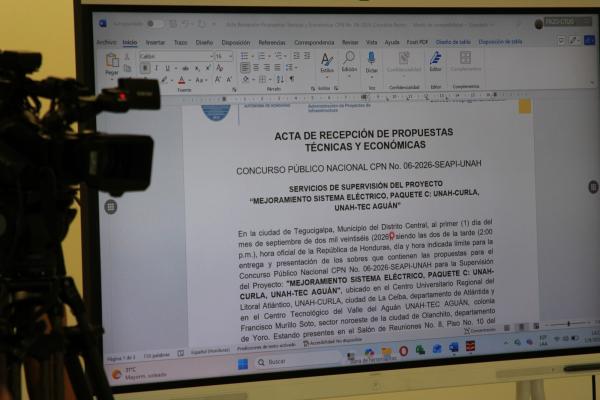Viewport: 600px width, 400px height.
Task: Click the Confidencialidad icon
Action: pyautogui.click(x=404, y=58)
